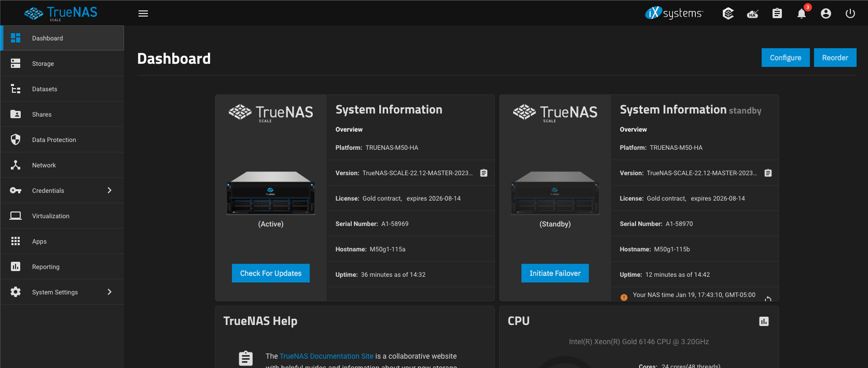Click the power button icon
This screenshot has width=868, height=368.
tap(850, 13)
